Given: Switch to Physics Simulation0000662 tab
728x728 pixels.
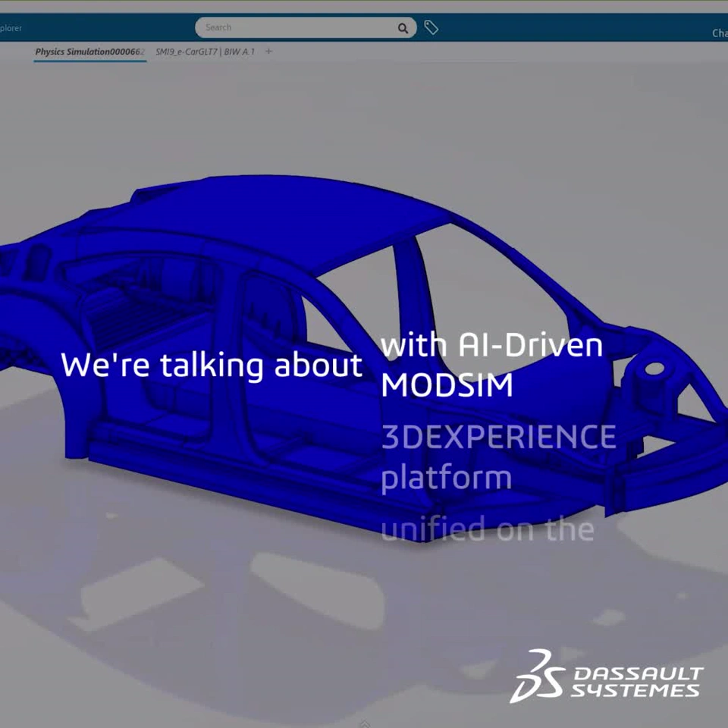Looking at the screenshot, I should coord(90,52).
